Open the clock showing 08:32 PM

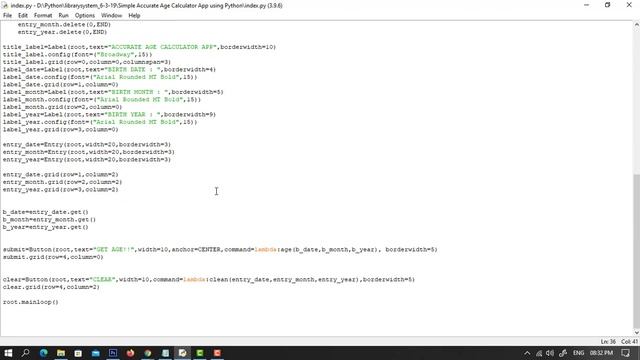pos(601,353)
